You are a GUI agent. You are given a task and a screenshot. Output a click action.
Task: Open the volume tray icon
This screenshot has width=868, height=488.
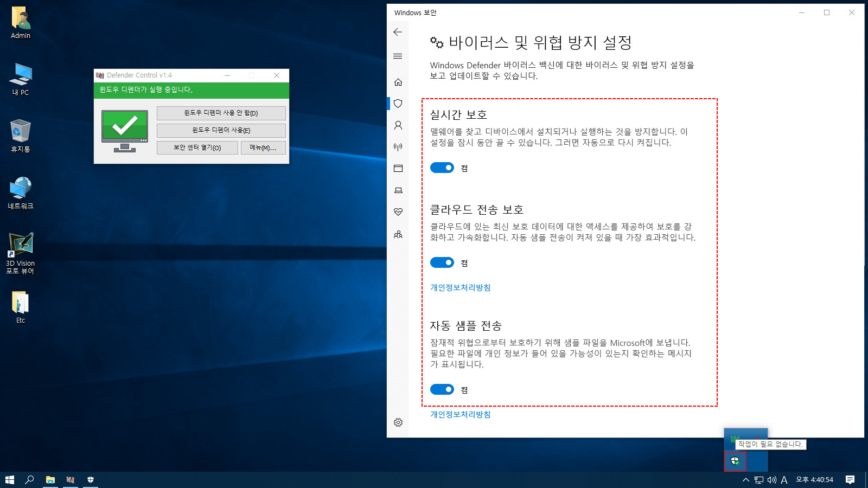point(772,480)
